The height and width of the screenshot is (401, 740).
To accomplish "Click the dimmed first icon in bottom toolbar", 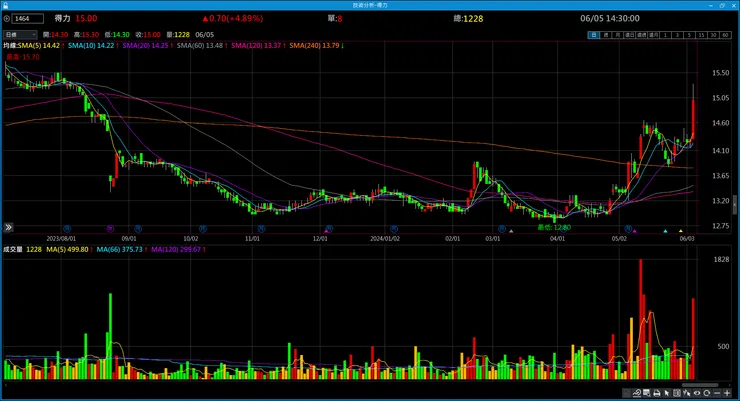I will coord(626,393).
